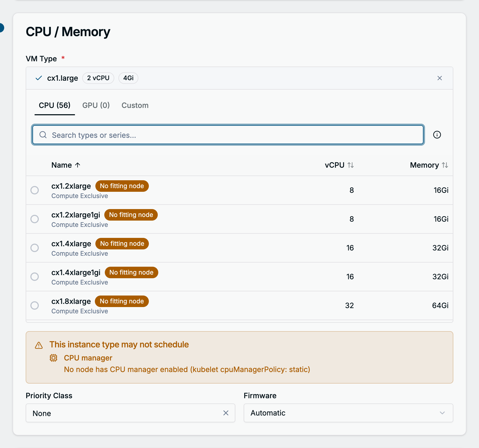Click the search magnifier icon
Screen dimensions: 479x448
(43, 135)
